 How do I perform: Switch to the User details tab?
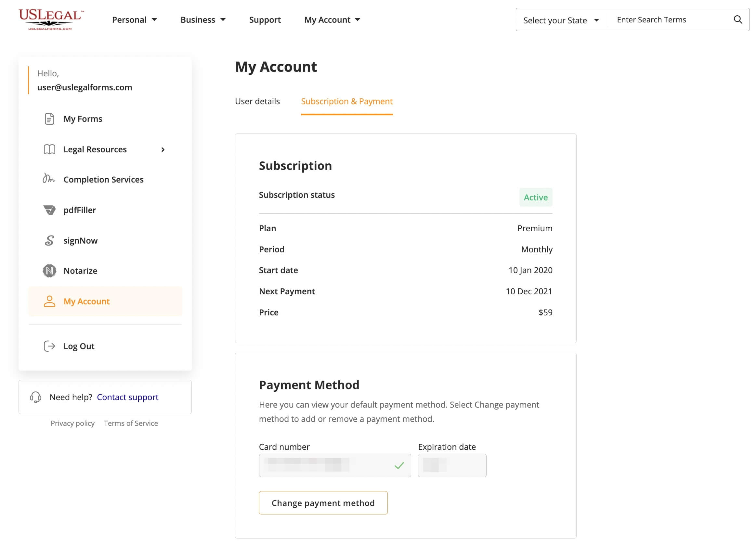(x=257, y=101)
